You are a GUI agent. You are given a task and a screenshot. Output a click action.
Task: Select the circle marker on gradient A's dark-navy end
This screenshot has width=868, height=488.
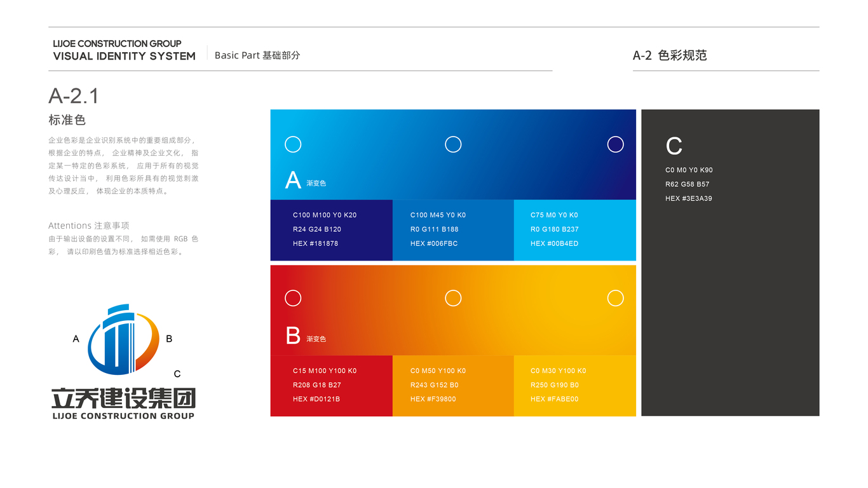616,144
